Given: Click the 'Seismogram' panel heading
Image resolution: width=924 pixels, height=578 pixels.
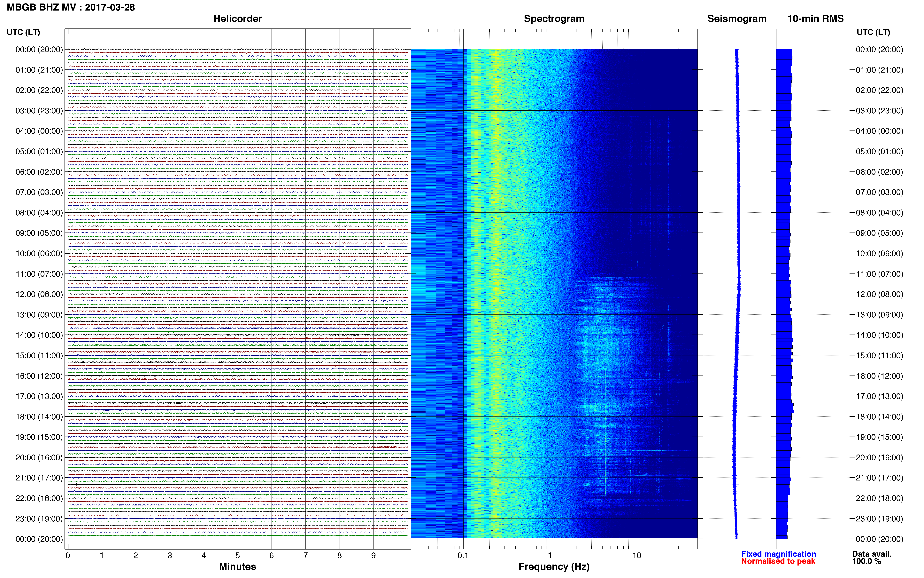Looking at the screenshot, I should coord(737,19).
